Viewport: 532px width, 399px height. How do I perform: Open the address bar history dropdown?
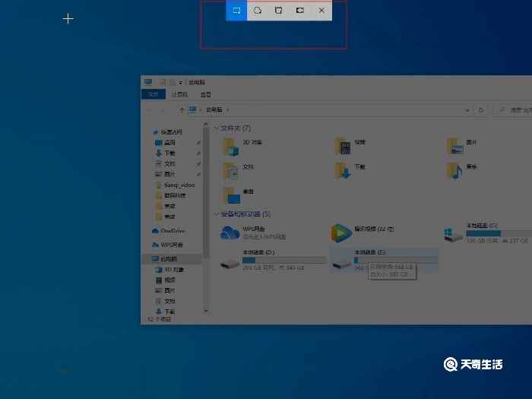[468, 110]
